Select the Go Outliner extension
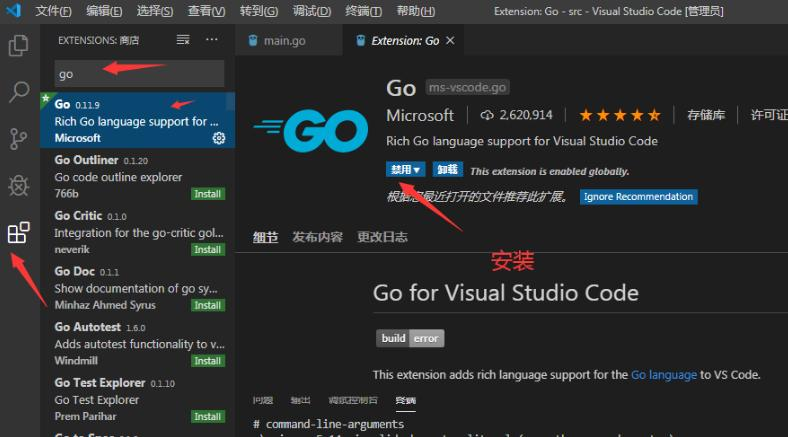The width and height of the screenshot is (788, 437). tap(137, 176)
